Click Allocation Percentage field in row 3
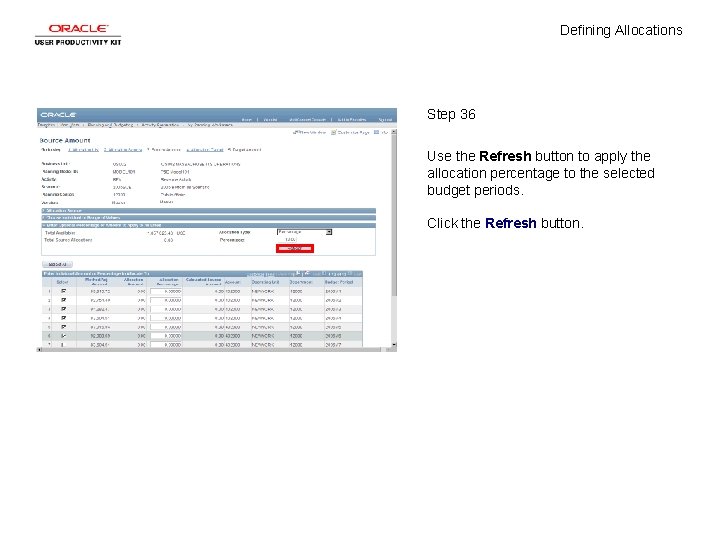Screen dimensions: 720x540 (x=166, y=309)
